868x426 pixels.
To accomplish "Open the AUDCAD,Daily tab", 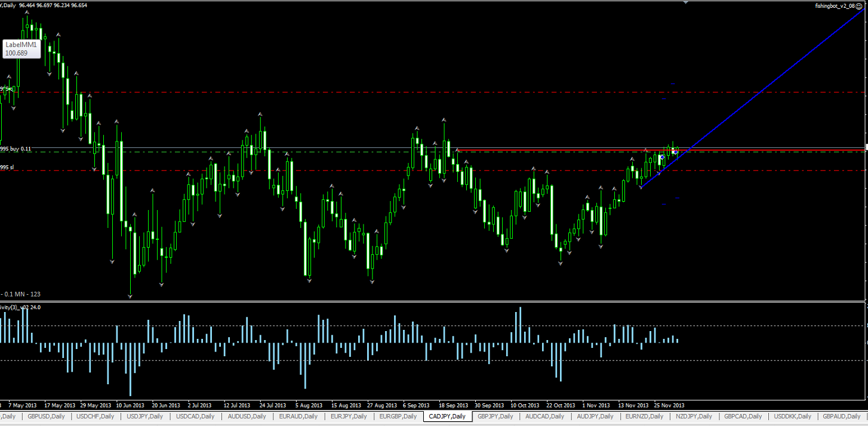I will pos(546,416).
